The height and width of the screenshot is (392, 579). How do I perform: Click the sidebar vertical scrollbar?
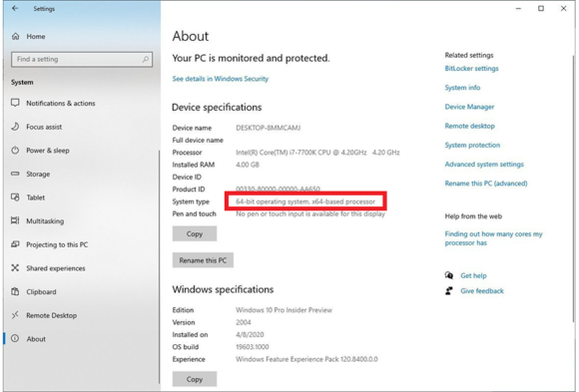159,266
